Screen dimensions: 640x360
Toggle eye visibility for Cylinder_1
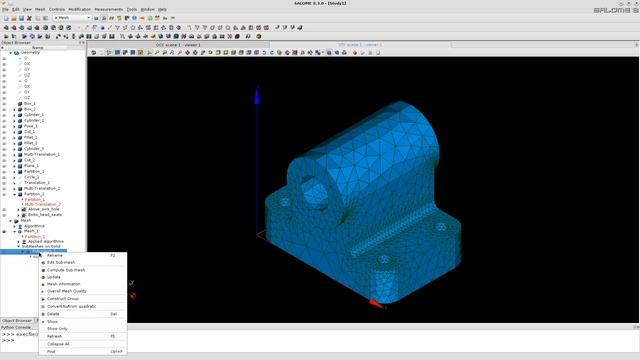click(x=4, y=115)
